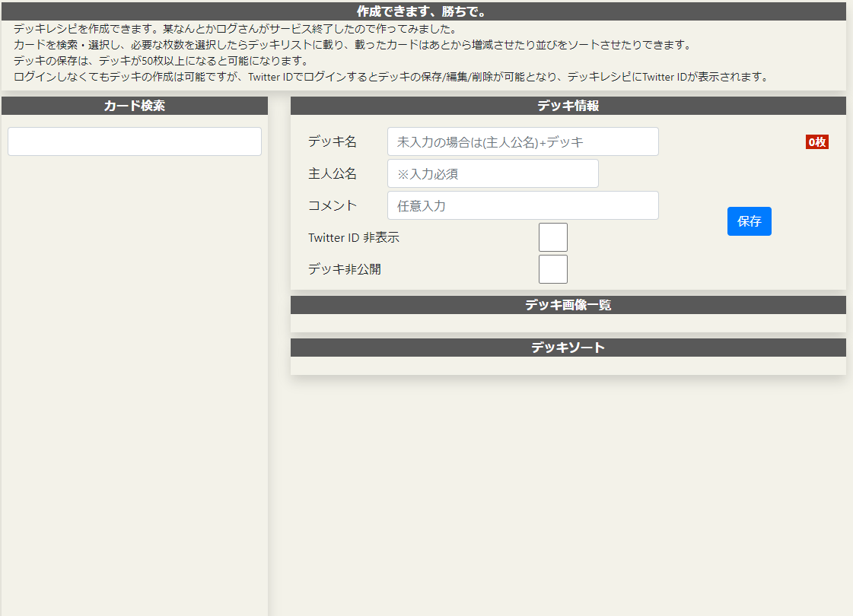Click inside the card search box

(x=134, y=141)
